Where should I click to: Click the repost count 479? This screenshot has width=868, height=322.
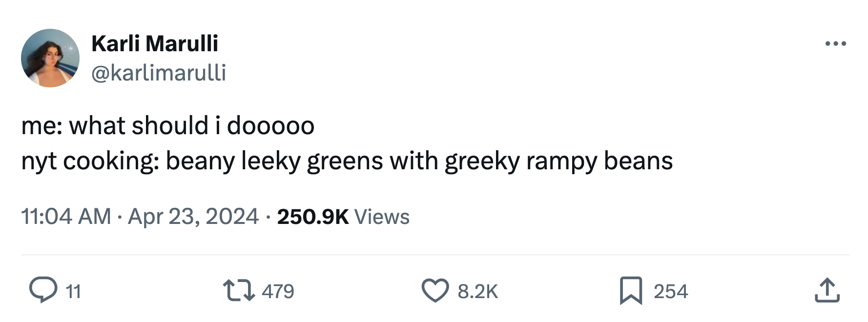pos(278,291)
